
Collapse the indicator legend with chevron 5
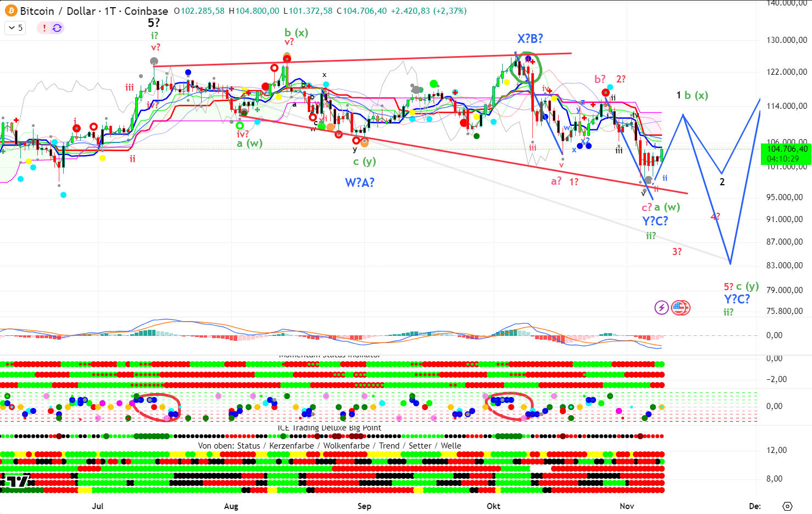[x=15, y=28]
